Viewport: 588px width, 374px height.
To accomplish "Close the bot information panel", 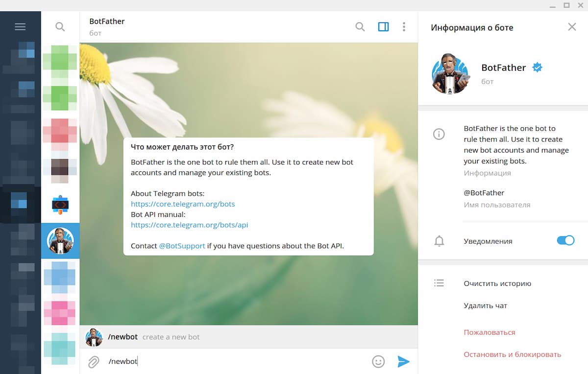I will coord(572,27).
